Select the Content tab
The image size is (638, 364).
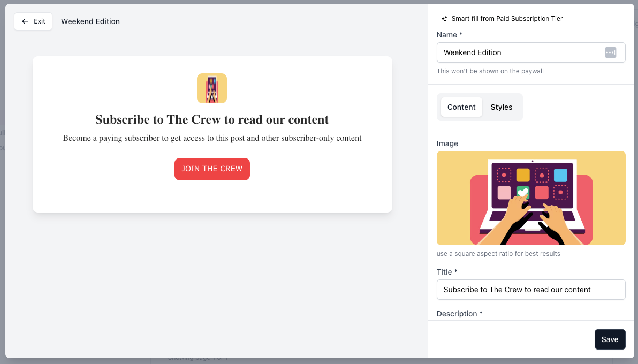pos(461,107)
